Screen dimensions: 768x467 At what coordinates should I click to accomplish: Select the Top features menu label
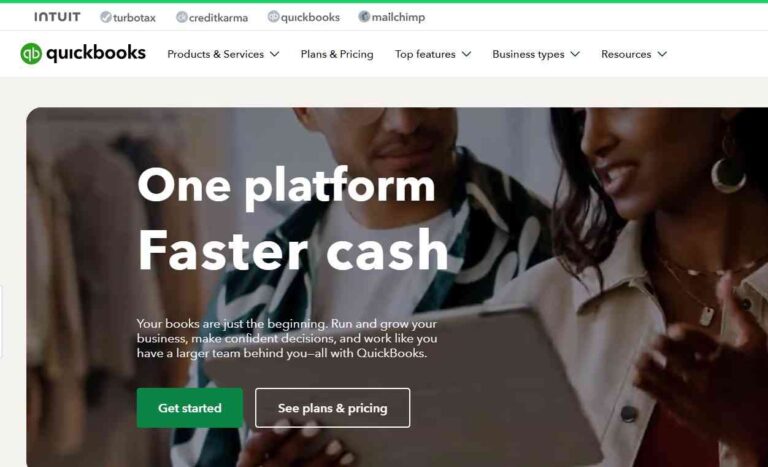coord(425,54)
